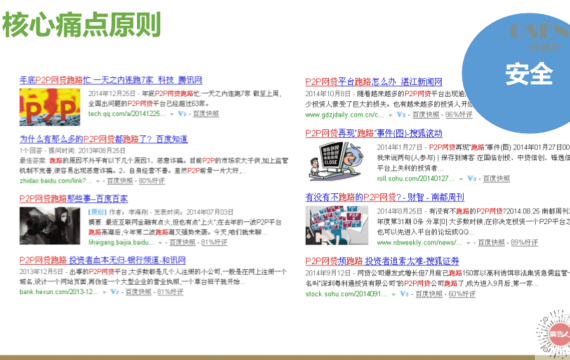This screenshot has width=570, height=360.
Task: Click the V3 badge beside roll.sohu.com
Action: pyautogui.click(x=471, y=179)
